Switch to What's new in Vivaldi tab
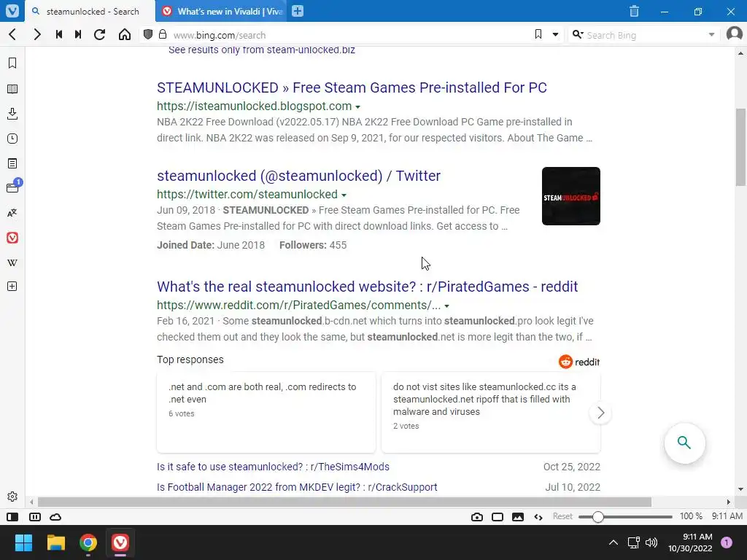 222,12
